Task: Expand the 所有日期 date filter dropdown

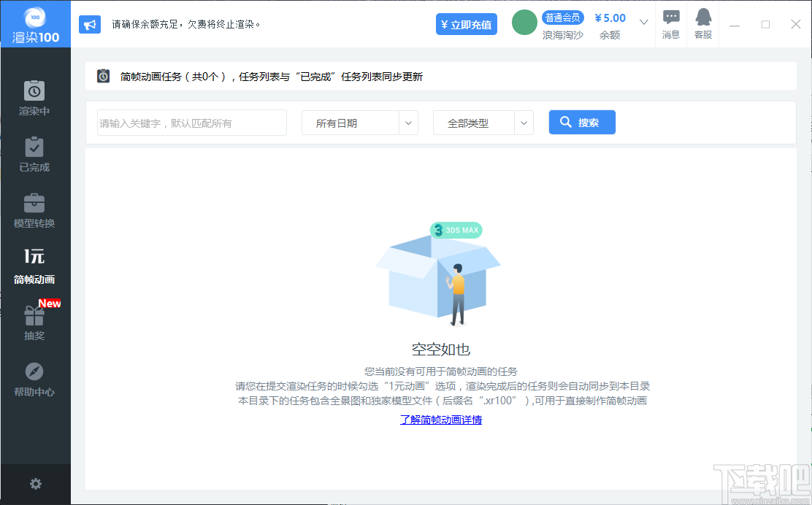Action: pyautogui.click(x=359, y=123)
